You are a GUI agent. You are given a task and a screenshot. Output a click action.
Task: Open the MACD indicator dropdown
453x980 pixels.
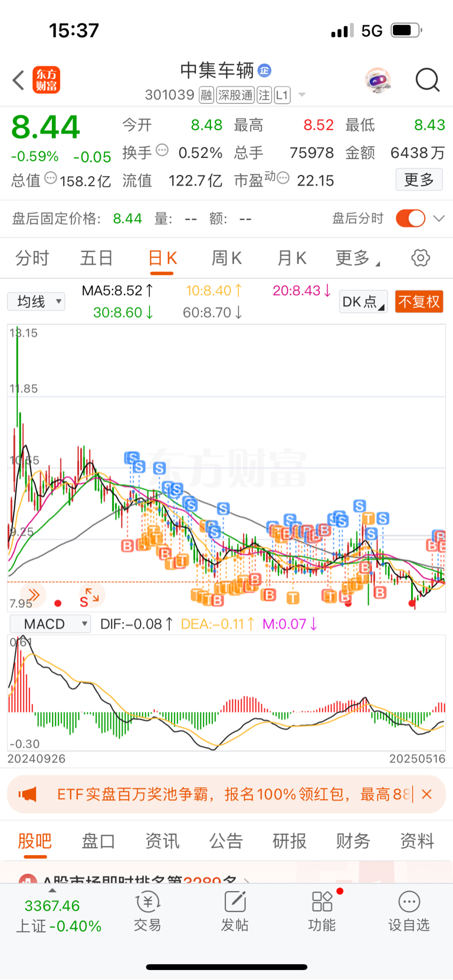[50, 624]
